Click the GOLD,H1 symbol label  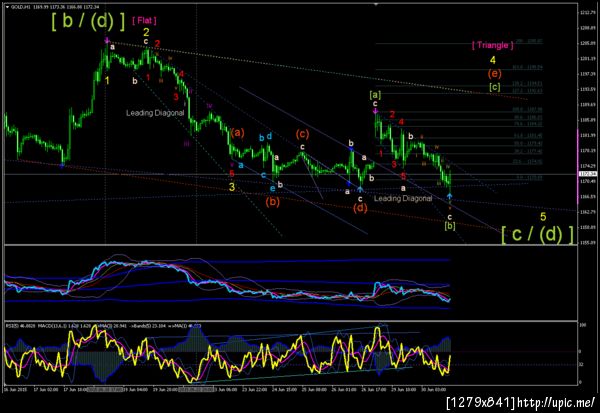19,7
